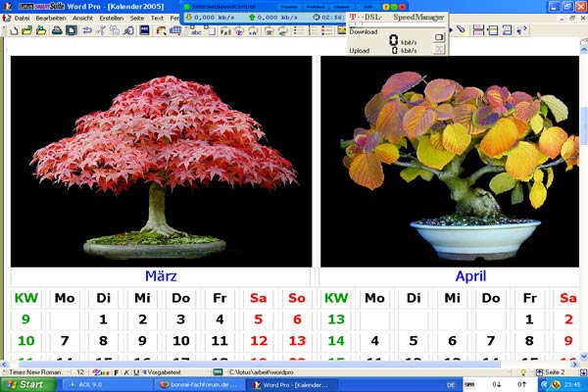Click the April yellow-leaf bonsai image

pyautogui.click(x=449, y=162)
